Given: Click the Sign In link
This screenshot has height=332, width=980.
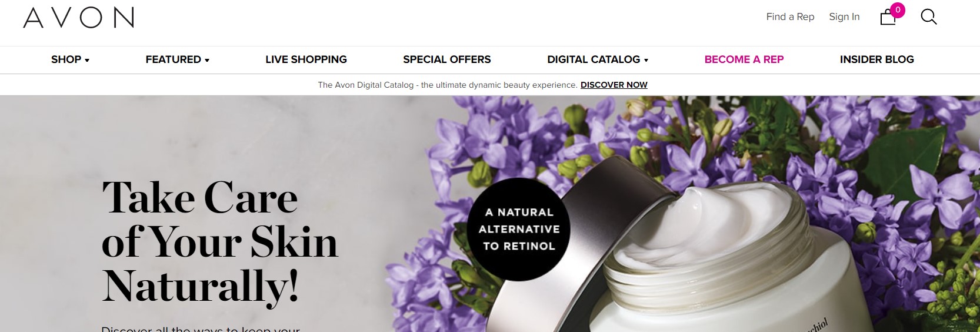Looking at the screenshot, I should [844, 17].
